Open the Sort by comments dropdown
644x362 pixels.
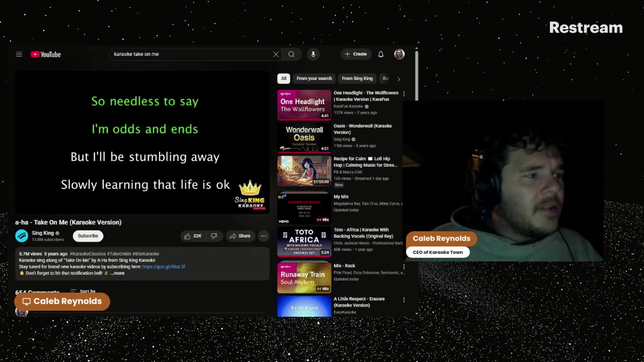coord(83,291)
